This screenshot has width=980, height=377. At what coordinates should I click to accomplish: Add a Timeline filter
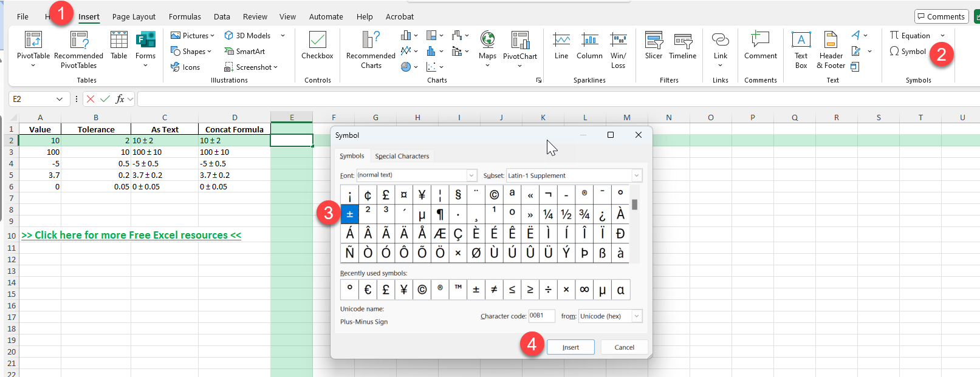683,46
